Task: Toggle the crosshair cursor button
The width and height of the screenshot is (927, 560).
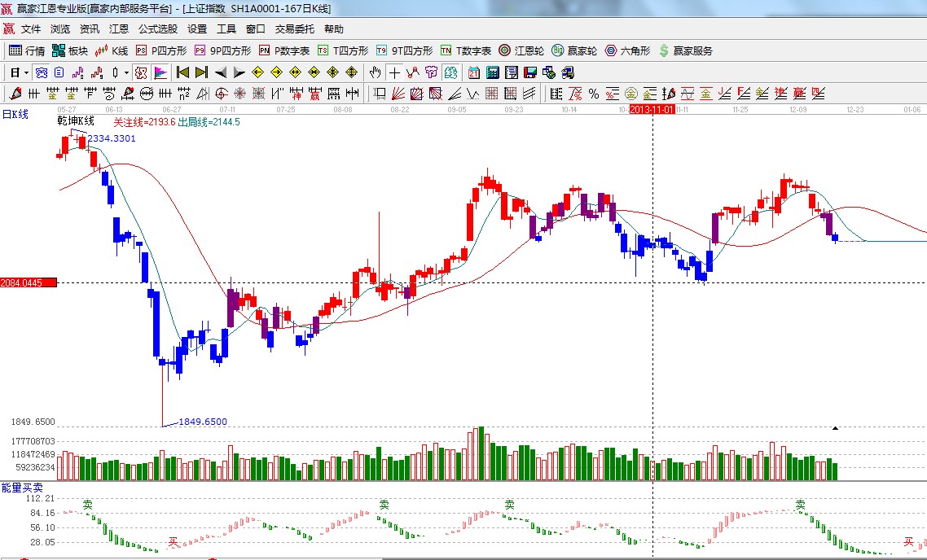Action: click(x=394, y=72)
